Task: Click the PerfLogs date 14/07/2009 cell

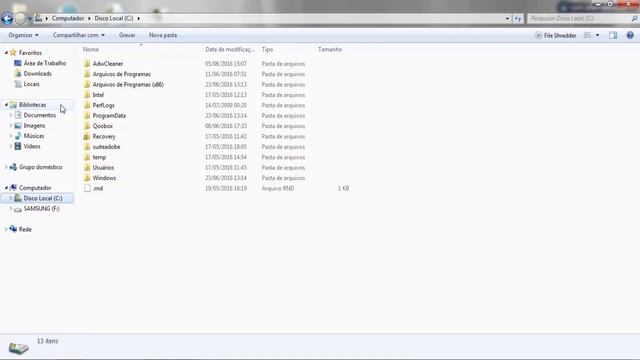Action: coord(226,105)
